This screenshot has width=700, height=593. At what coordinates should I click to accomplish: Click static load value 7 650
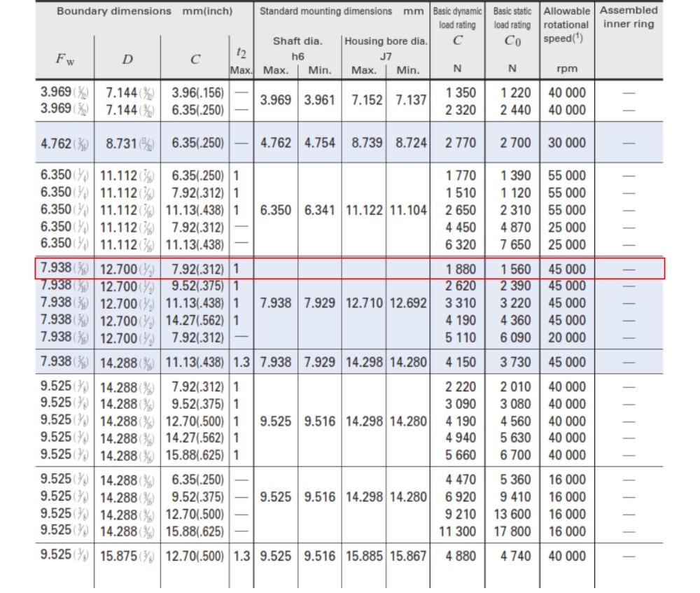pos(516,245)
